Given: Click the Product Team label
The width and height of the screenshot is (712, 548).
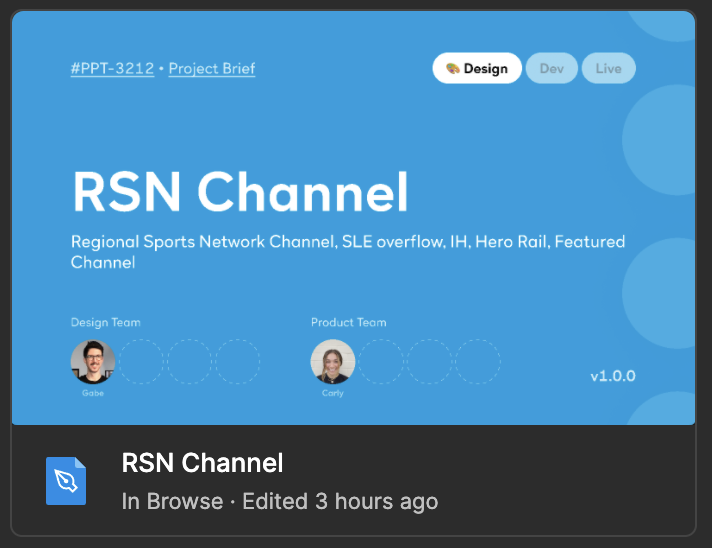Looking at the screenshot, I should coord(349,322).
